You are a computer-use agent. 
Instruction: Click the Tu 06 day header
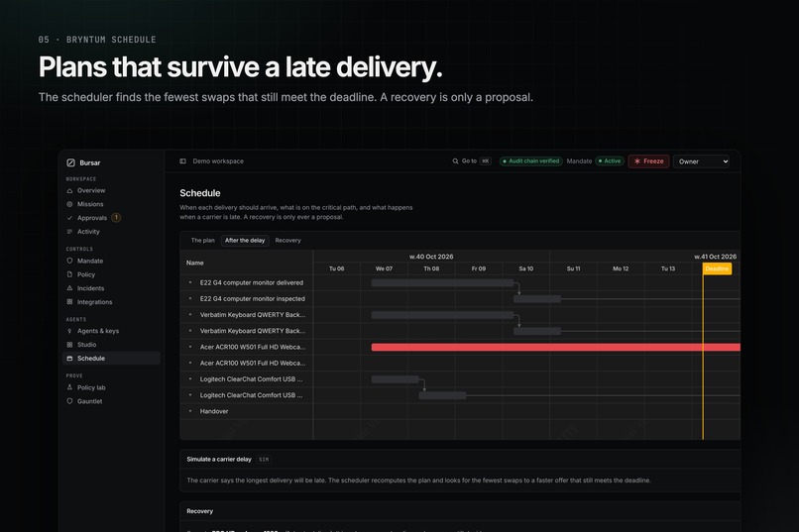pyautogui.click(x=336, y=268)
